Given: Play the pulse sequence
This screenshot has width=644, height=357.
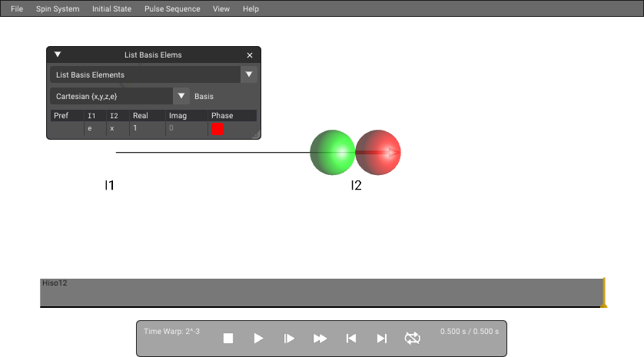Looking at the screenshot, I should 258,338.
